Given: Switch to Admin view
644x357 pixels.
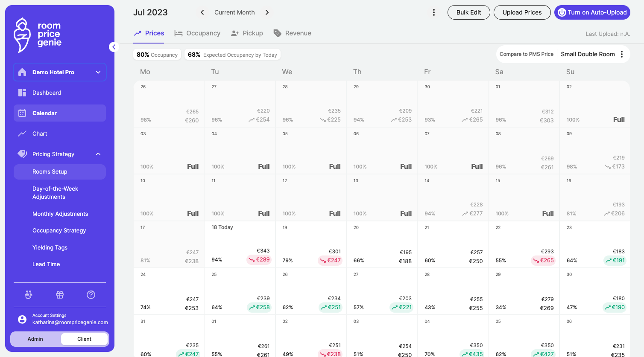Looking at the screenshot, I should [35, 339].
